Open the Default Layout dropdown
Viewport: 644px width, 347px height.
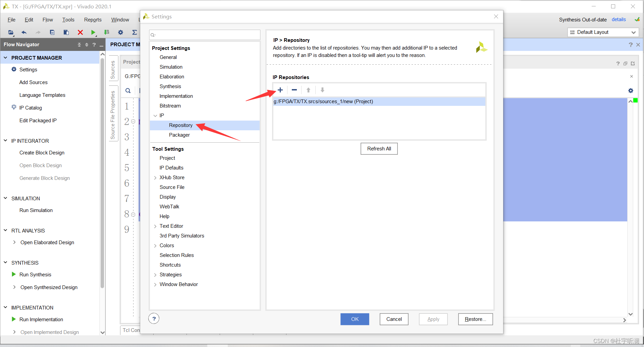[x=603, y=32]
